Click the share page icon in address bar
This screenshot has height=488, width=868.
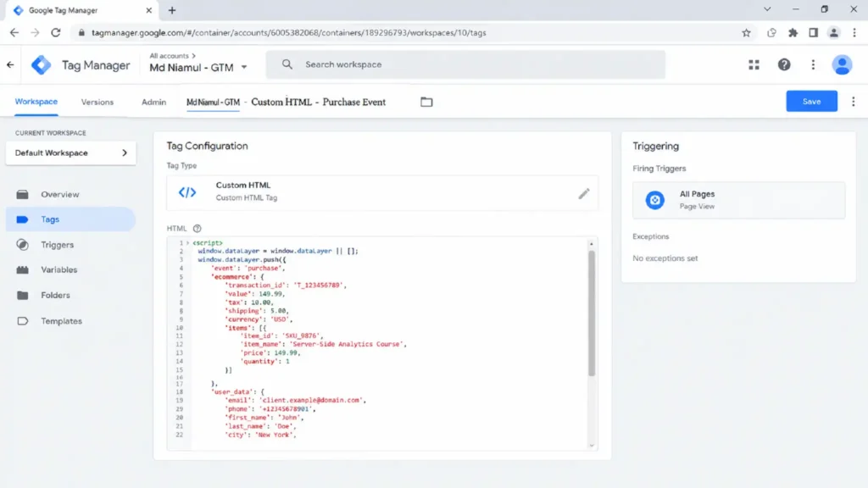pos(771,33)
